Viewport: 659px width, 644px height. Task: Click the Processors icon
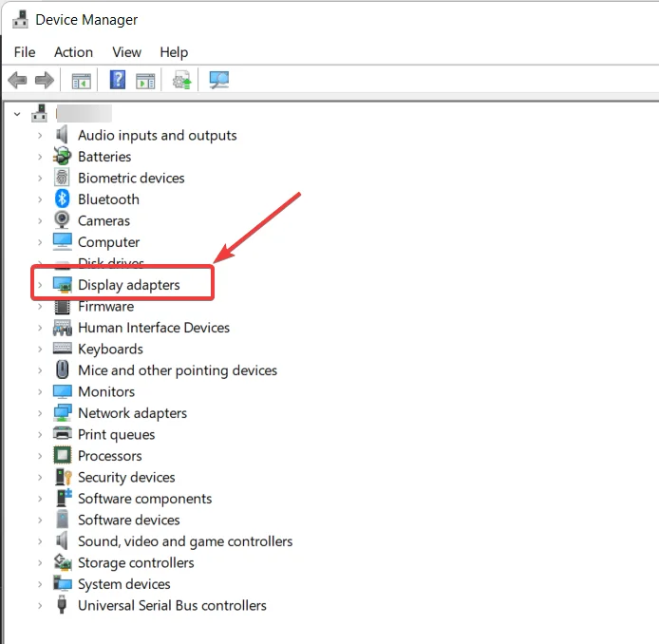point(63,455)
